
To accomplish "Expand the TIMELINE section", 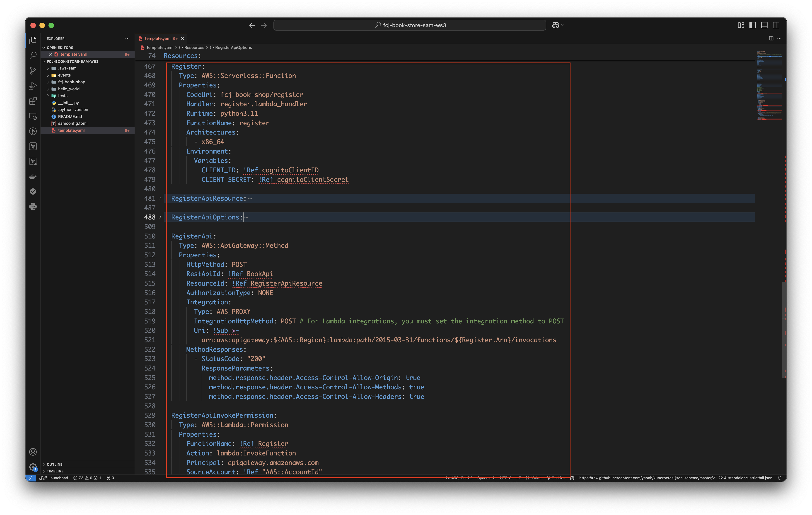I will (43, 471).
